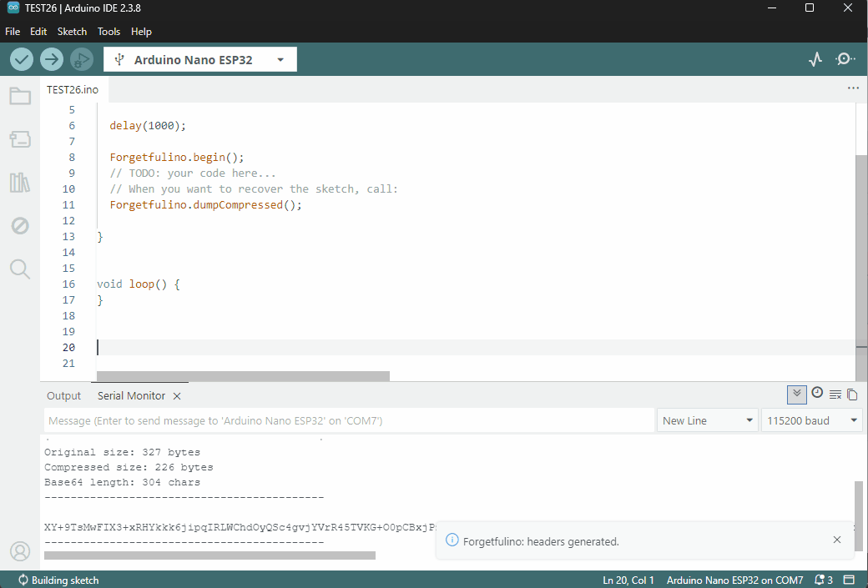Open the Debug sidebar panel icon
Image resolution: width=868 pixels, height=588 pixels.
click(20, 226)
